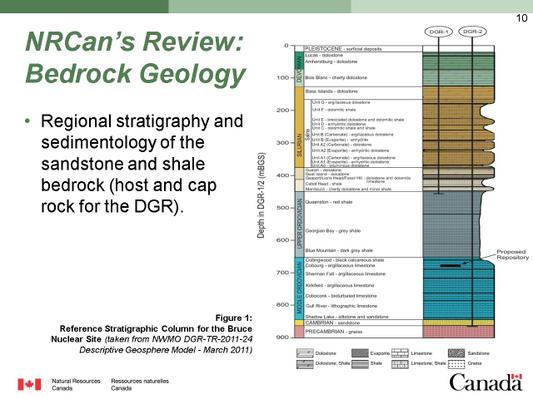Click the DGR-2 borehole label oval
This screenshot has width=533, height=399.
pyautogui.click(x=472, y=32)
